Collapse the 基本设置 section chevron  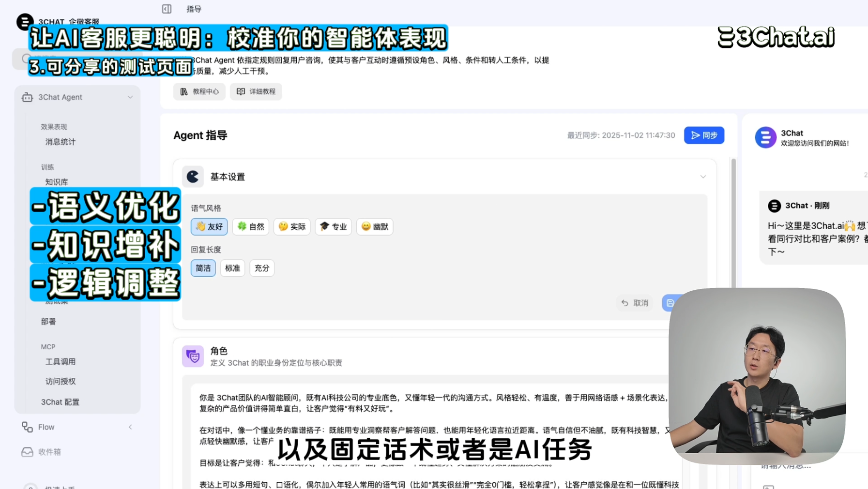pos(703,177)
